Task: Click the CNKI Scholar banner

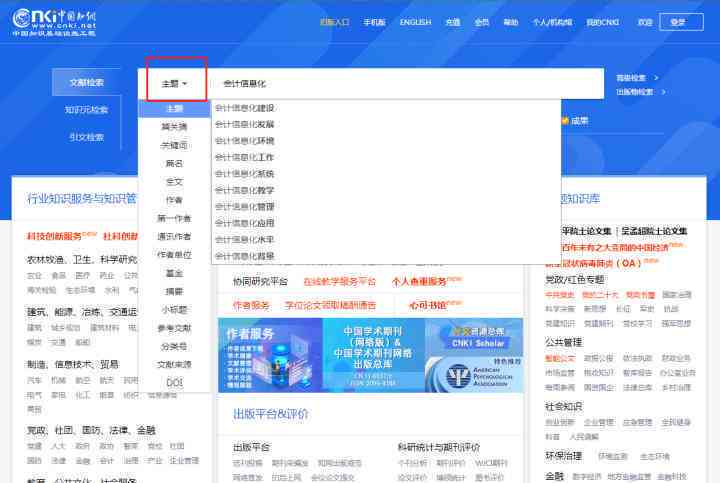Action: pos(474,337)
